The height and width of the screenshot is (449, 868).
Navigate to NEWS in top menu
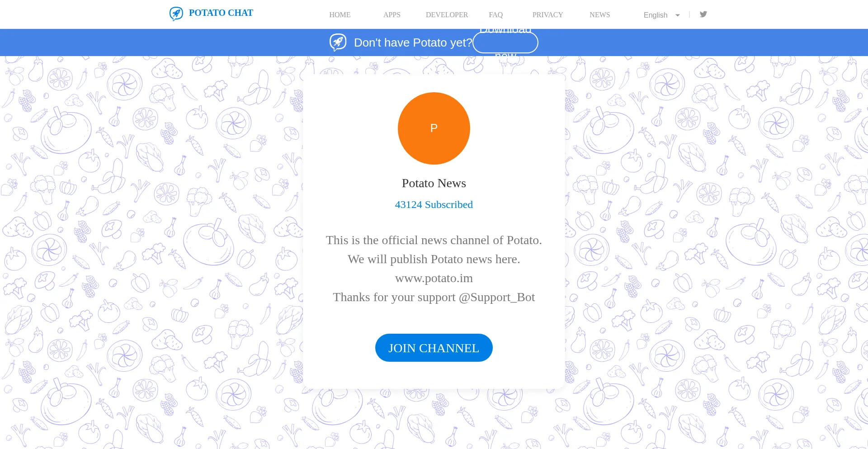[600, 14]
